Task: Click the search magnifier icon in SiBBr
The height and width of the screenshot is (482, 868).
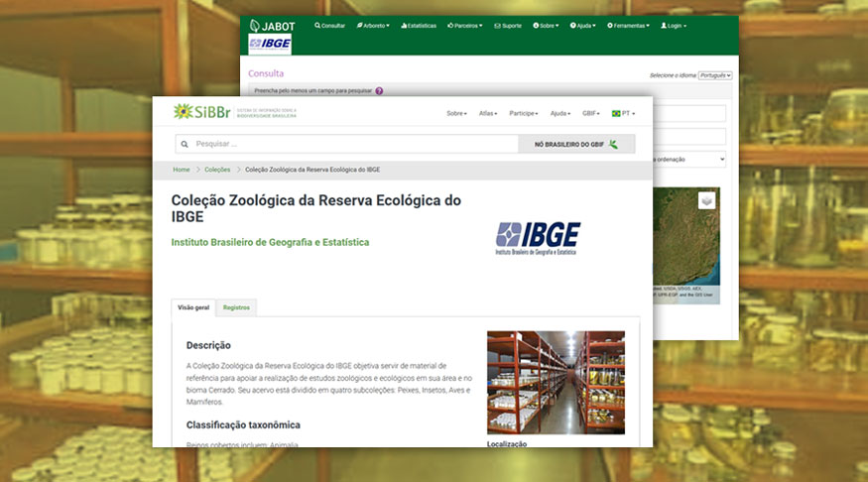Action: [x=185, y=144]
